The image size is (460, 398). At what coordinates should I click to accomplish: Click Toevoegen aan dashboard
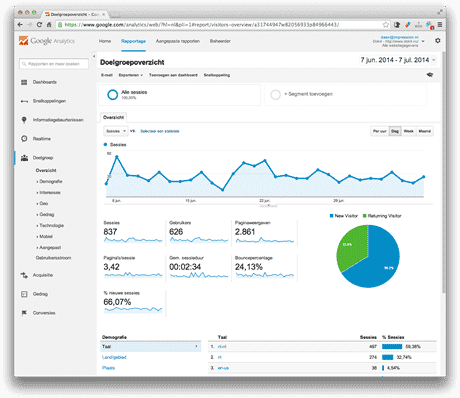click(x=173, y=75)
